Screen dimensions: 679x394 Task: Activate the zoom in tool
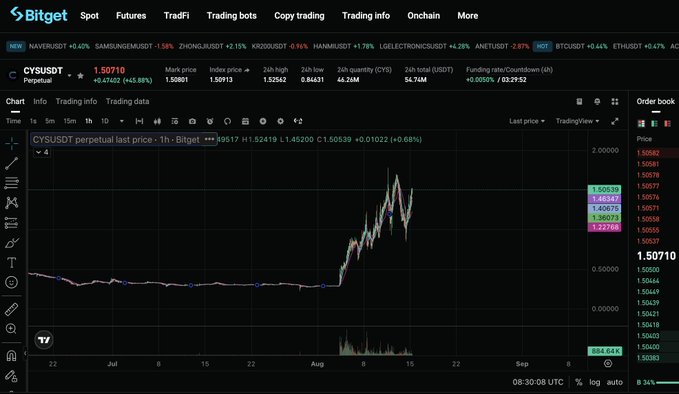(12, 329)
